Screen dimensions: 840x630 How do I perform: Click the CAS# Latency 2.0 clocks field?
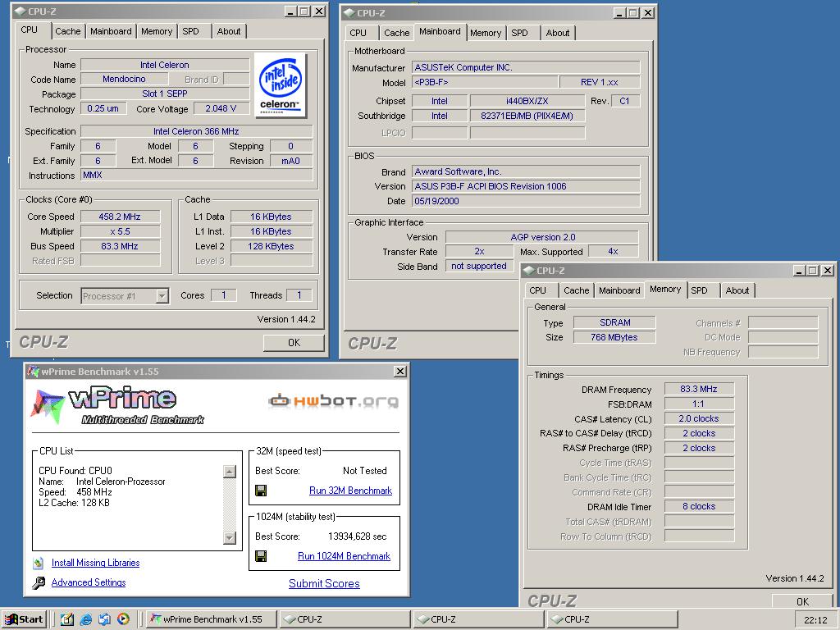pos(699,418)
